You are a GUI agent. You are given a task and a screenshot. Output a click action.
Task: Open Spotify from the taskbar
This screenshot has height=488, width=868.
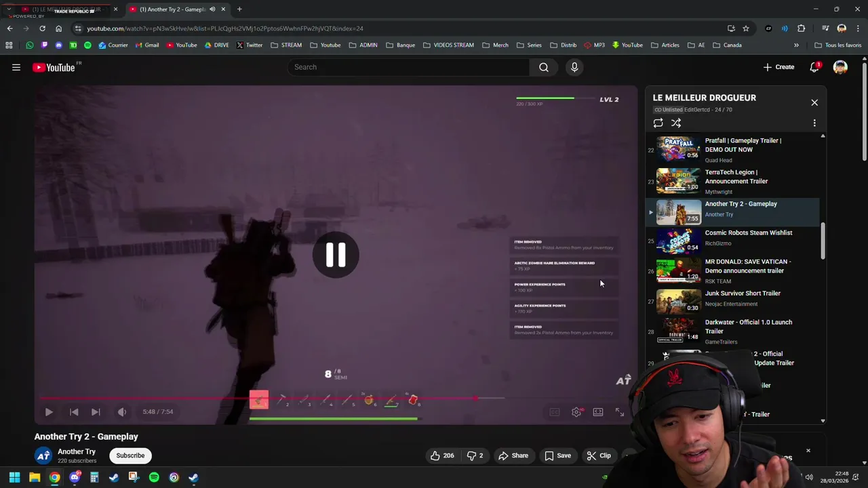click(154, 477)
